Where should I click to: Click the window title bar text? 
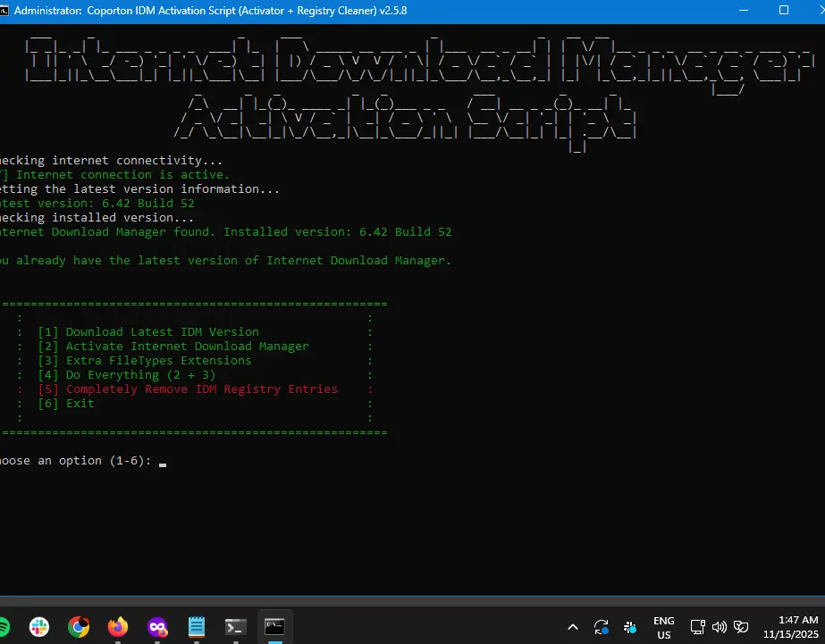210,11
